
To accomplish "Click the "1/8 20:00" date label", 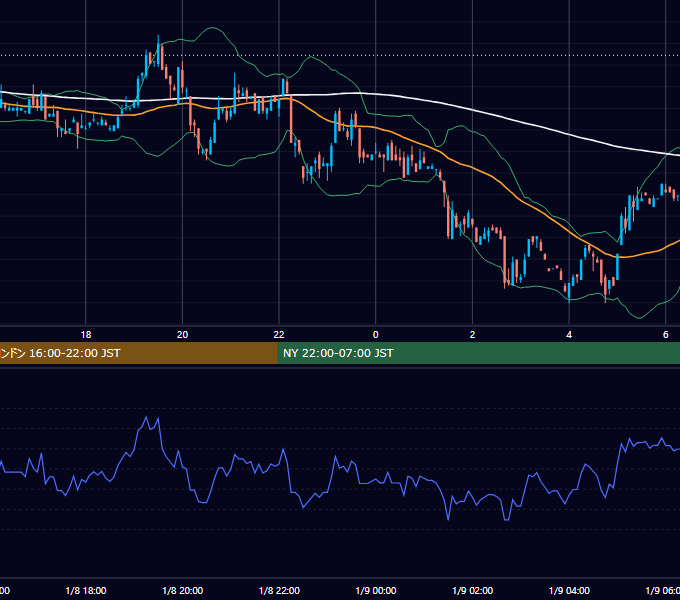I will pyautogui.click(x=183, y=591).
